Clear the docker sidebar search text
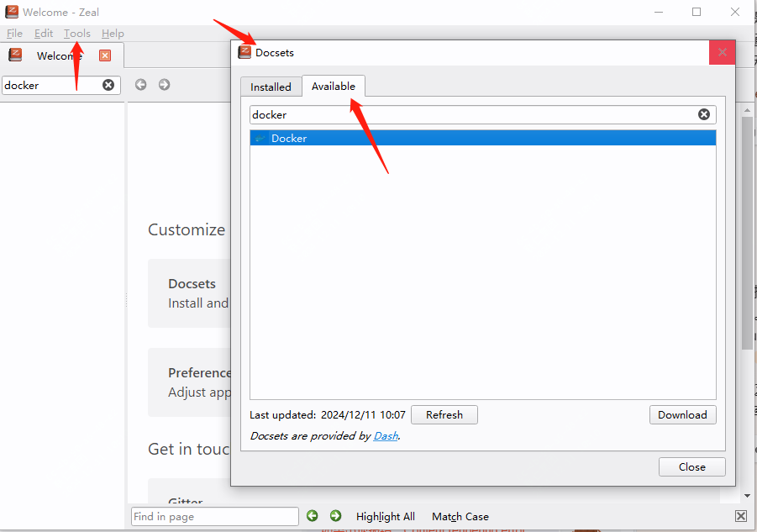 point(108,85)
